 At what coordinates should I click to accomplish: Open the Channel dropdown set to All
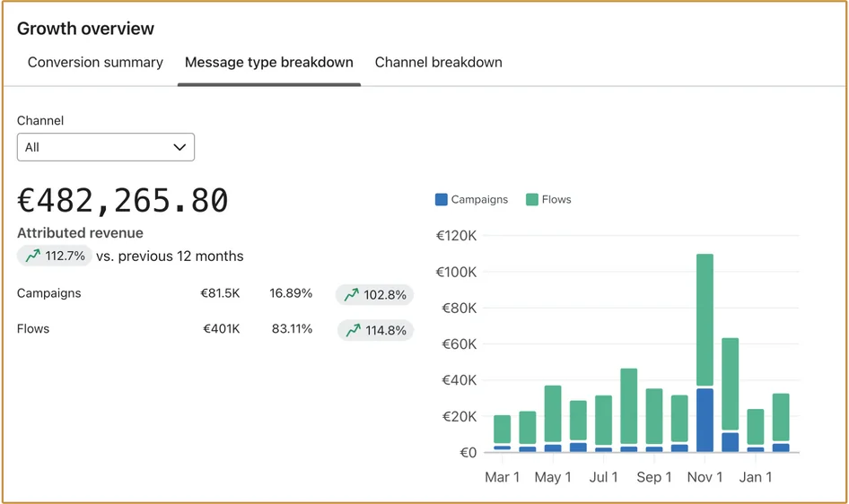106,147
